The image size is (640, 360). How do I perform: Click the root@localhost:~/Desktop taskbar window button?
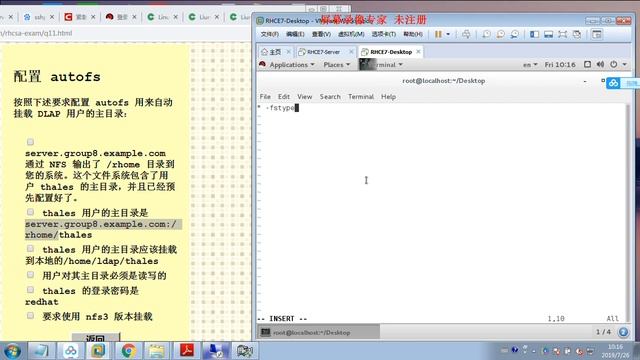(318, 332)
